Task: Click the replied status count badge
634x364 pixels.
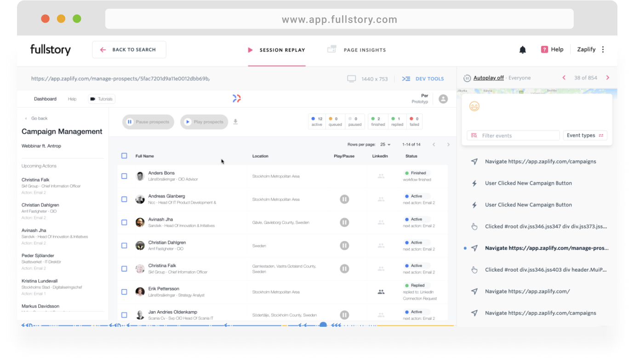Action: (x=397, y=121)
